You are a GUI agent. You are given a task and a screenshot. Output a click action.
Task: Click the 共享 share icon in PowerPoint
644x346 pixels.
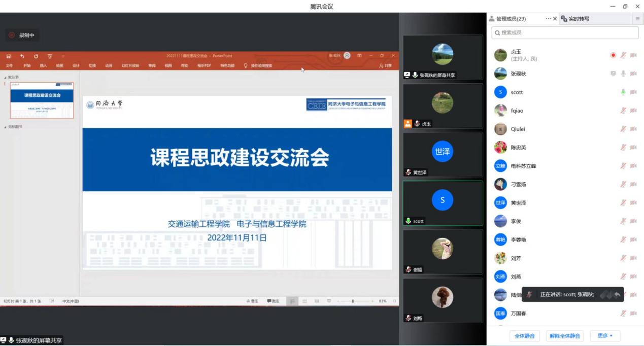coord(385,65)
